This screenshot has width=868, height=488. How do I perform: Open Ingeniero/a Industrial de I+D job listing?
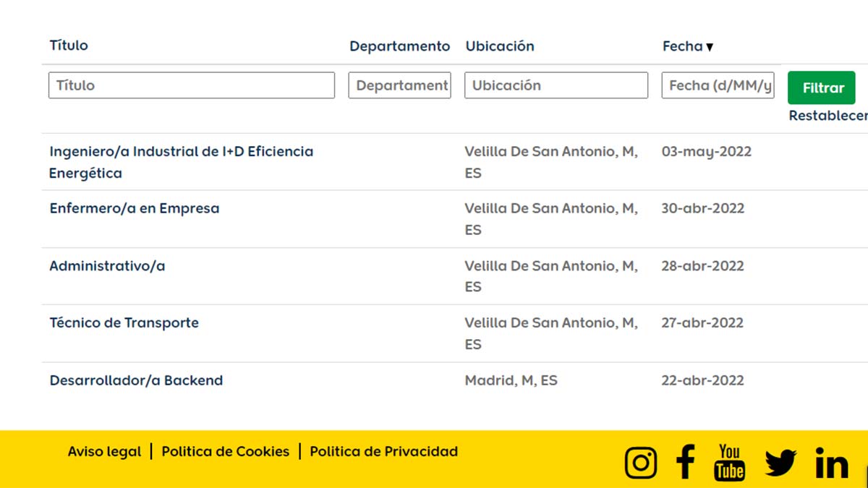[x=181, y=152]
